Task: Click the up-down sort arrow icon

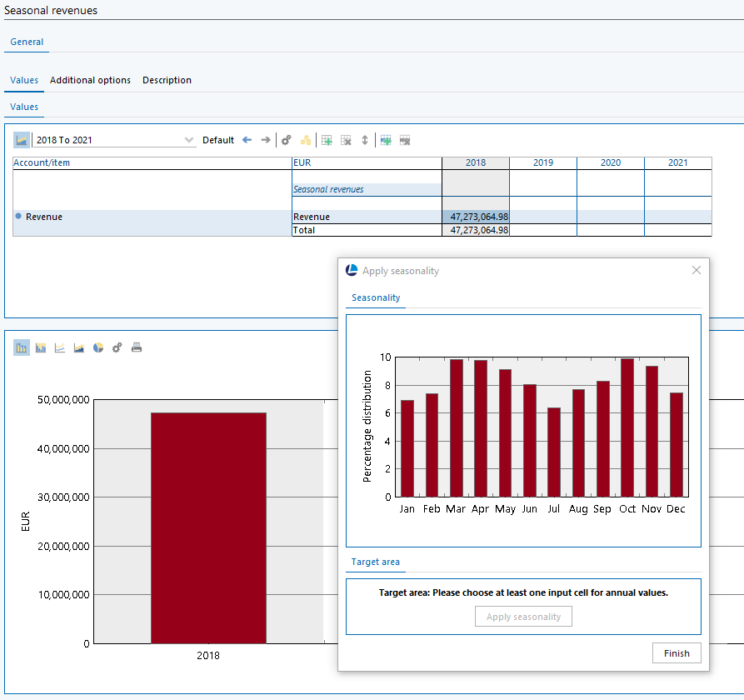Action: click(x=364, y=140)
